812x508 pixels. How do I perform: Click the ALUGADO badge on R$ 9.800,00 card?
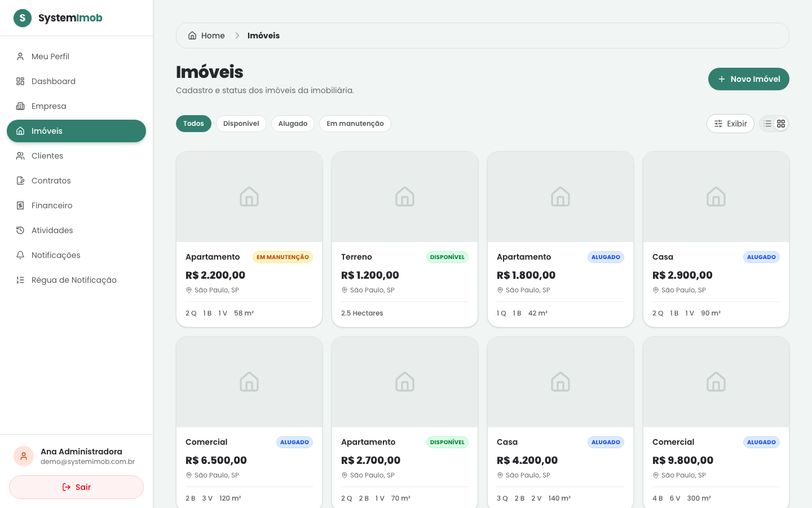click(x=761, y=443)
